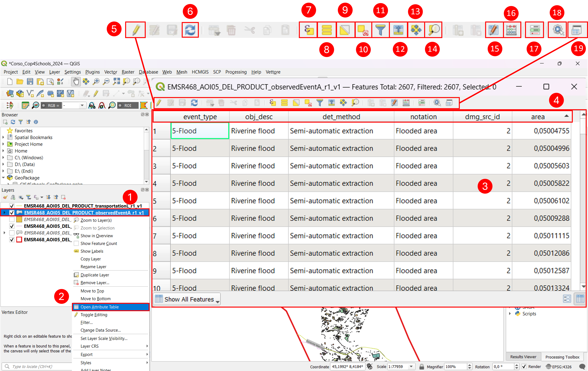Choose Zoom to Layer(s) in context menu
Screen dimensions: 588x371
111,220
